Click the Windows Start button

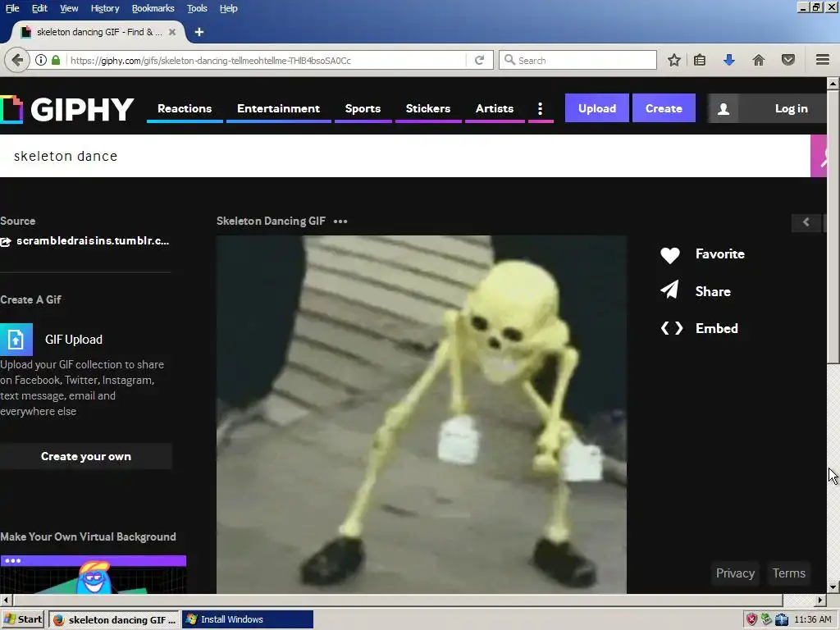pyautogui.click(x=22, y=619)
